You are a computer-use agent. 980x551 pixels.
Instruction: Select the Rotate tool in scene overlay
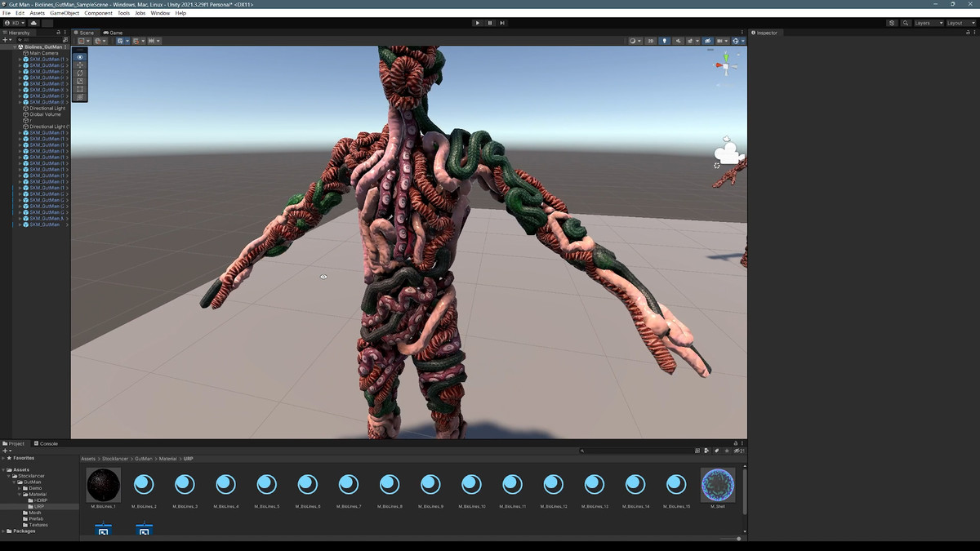[79, 73]
